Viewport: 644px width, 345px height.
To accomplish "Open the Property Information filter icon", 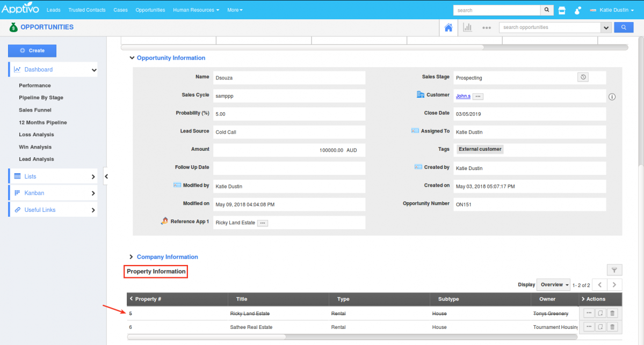I will pos(614,270).
